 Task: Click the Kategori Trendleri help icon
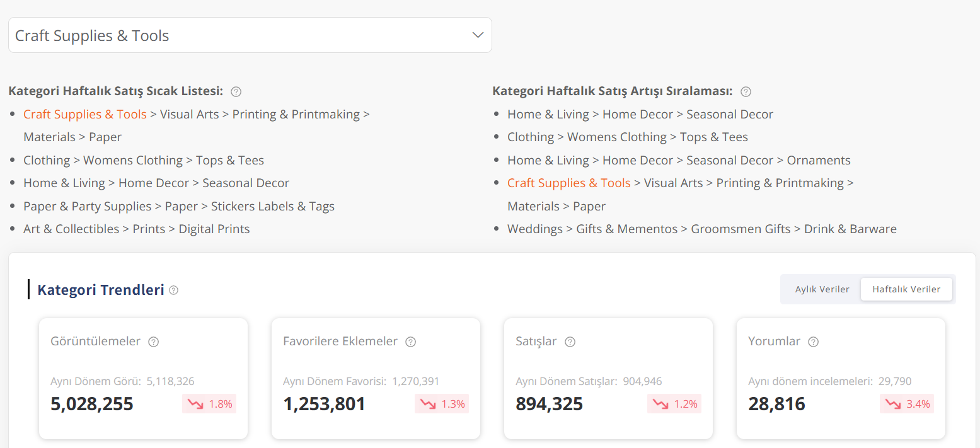click(x=174, y=290)
